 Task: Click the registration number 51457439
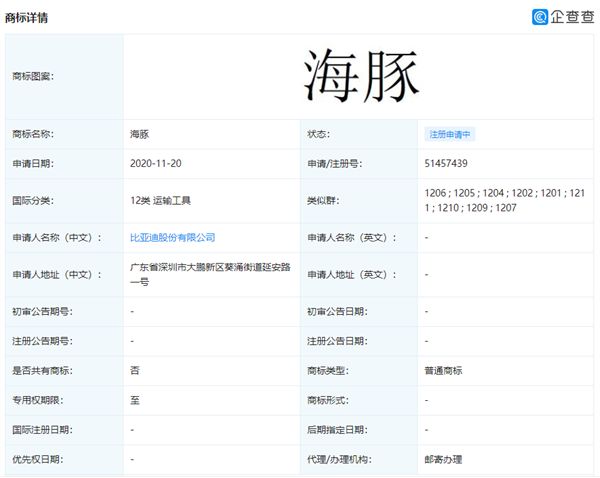[x=446, y=162]
